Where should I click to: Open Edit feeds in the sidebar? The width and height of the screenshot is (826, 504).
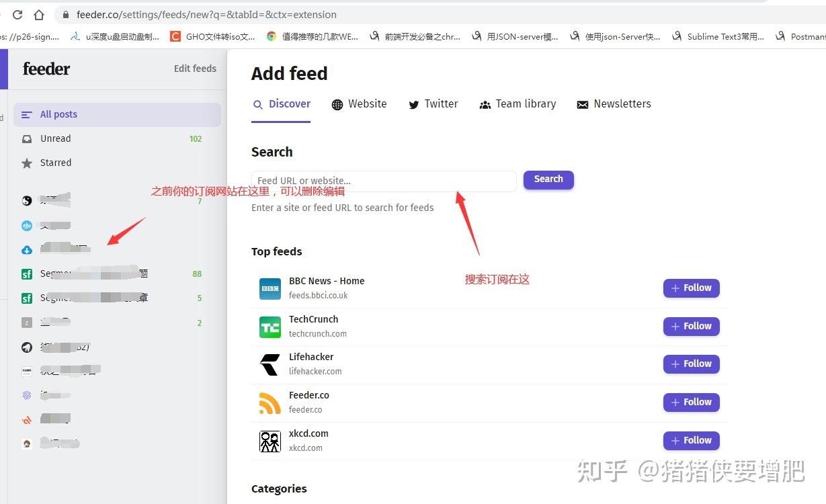click(x=195, y=69)
